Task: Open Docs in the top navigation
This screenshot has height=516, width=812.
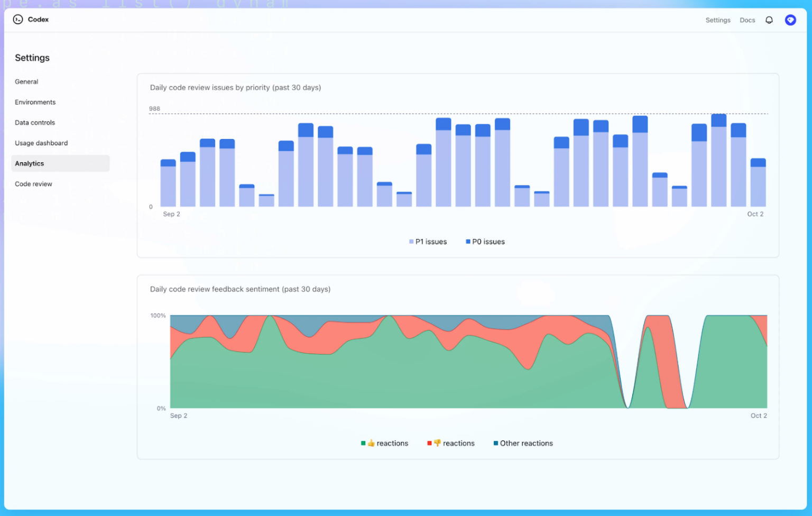Action: [x=747, y=20]
